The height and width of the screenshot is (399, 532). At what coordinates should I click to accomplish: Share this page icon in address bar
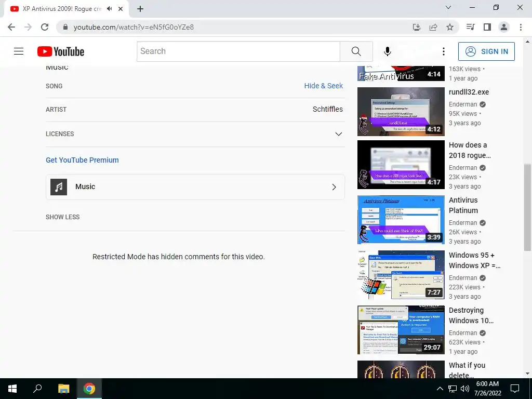[433, 27]
